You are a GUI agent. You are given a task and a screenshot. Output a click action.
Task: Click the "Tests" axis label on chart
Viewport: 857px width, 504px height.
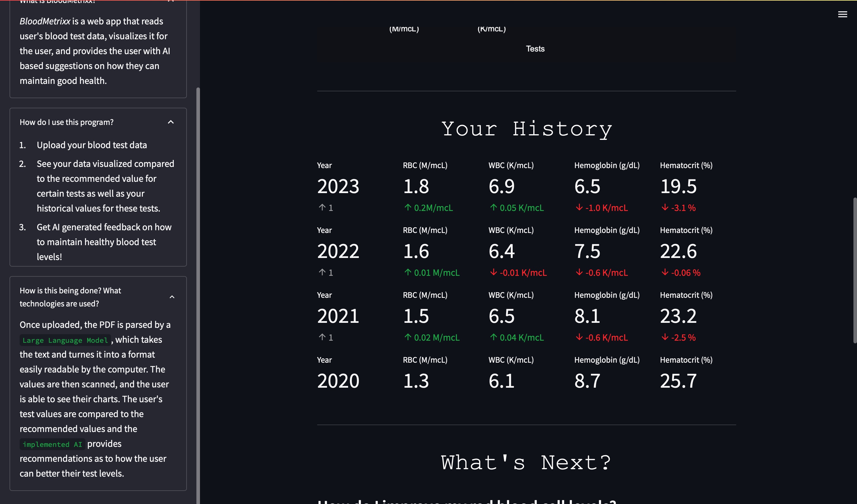[x=535, y=48]
